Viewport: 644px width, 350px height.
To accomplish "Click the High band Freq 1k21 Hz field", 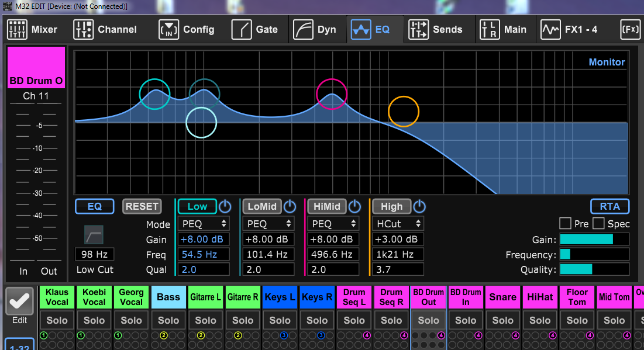I will pos(398,254).
